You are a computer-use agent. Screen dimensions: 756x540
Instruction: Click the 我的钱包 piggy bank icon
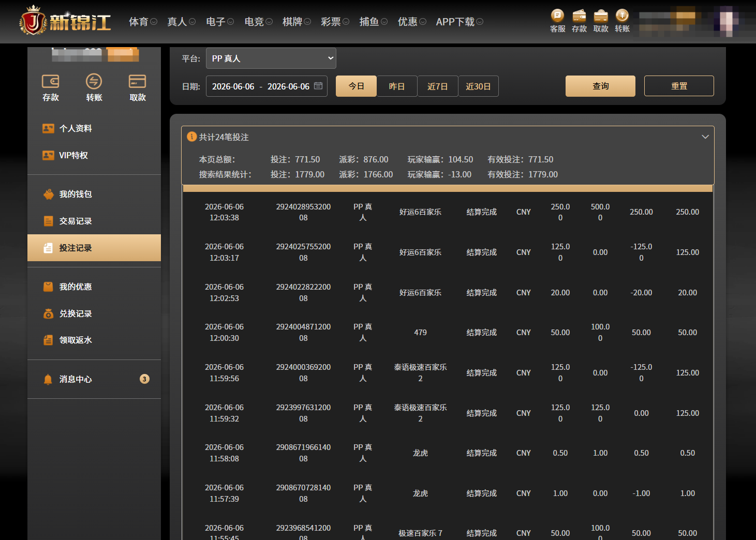[x=48, y=194]
